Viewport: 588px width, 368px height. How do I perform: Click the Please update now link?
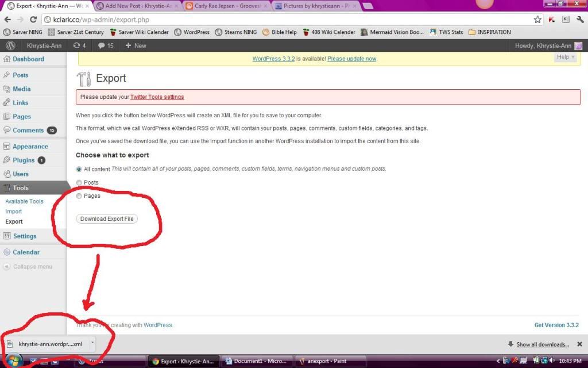pyautogui.click(x=352, y=59)
